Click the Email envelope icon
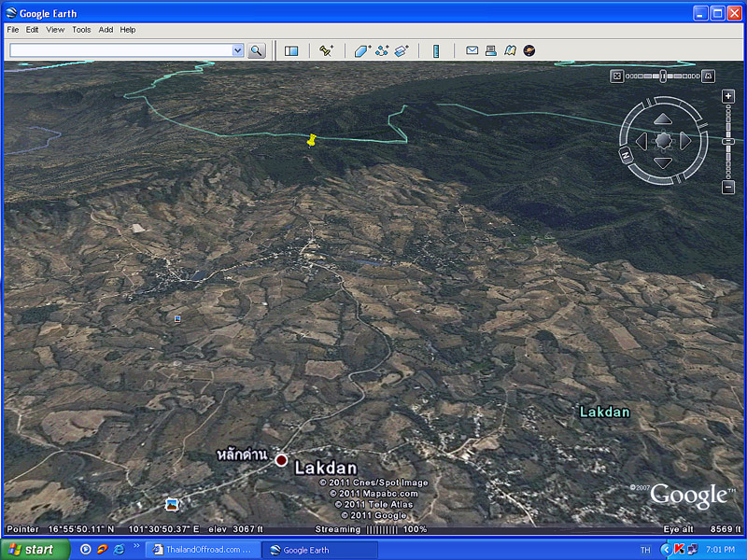 [x=472, y=50]
